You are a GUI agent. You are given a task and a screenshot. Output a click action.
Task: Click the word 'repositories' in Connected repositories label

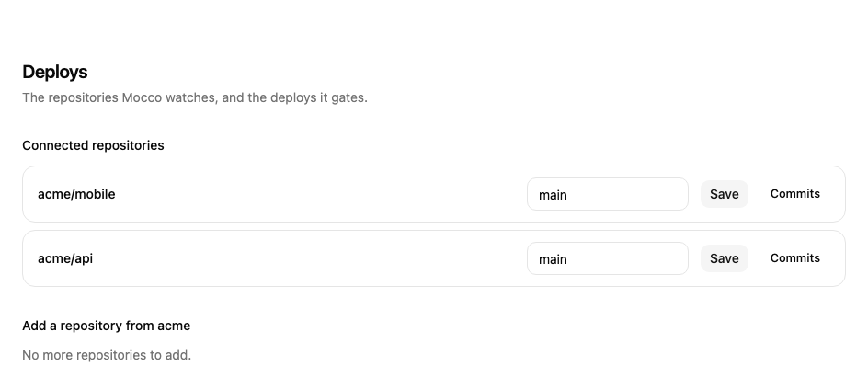(128, 145)
